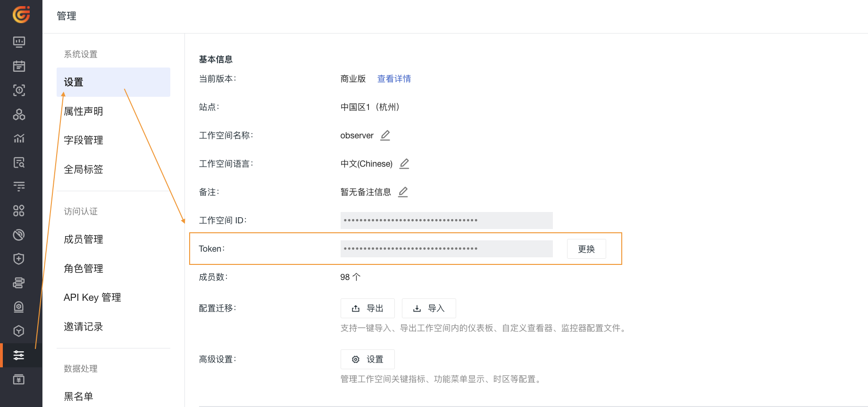Click the 更换 button for Token
The height and width of the screenshot is (407, 868).
click(586, 249)
